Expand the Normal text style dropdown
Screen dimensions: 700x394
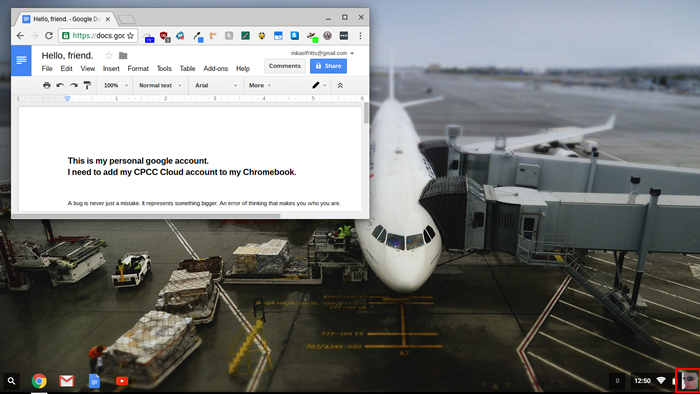tap(160, 85)
